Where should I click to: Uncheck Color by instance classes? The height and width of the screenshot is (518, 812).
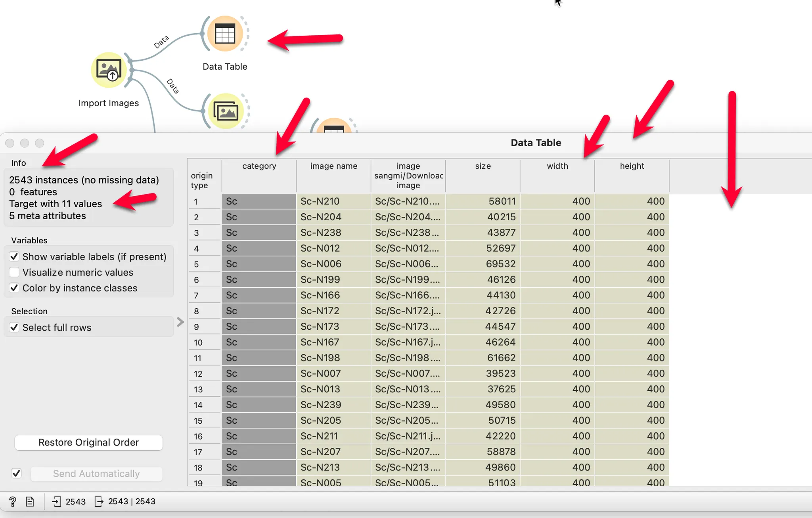pyautogui.click(x=14, y=288)
